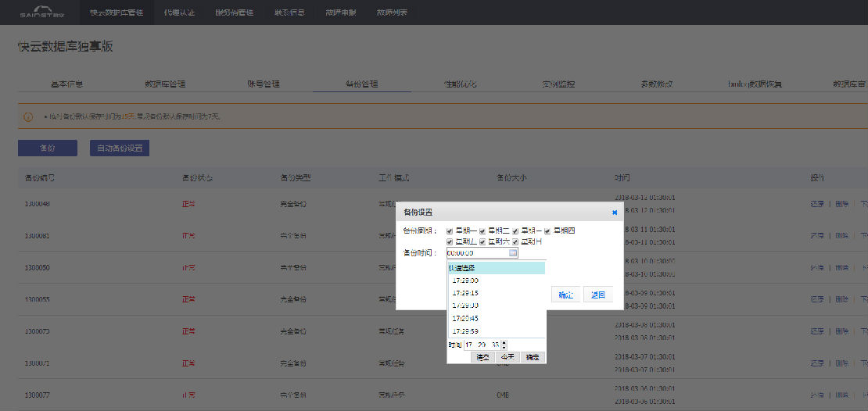Toggle the 星期日 checkbox
Image resolution: width=868 pixels, height=411 pixels.
click(515, 242)
